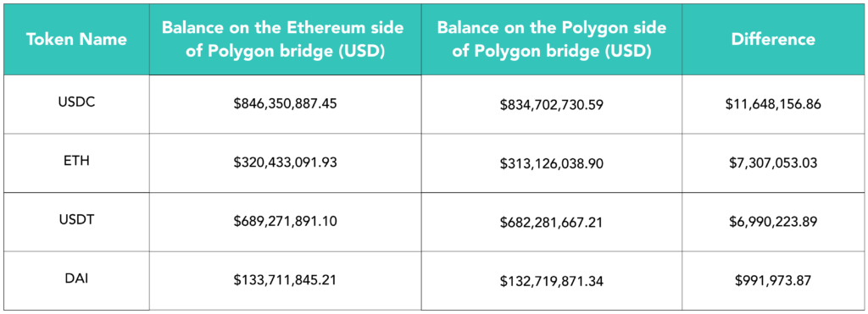This screenshot has height=314, width=868.
Task: Click the Token Name column header
Action: (76, 39)
